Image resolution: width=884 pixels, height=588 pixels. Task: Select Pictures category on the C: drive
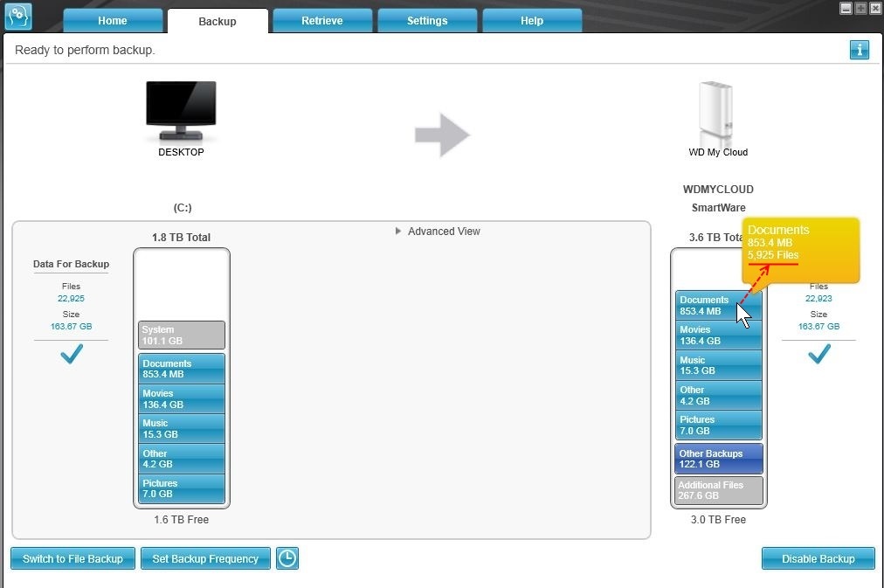[x=182, y=488]
